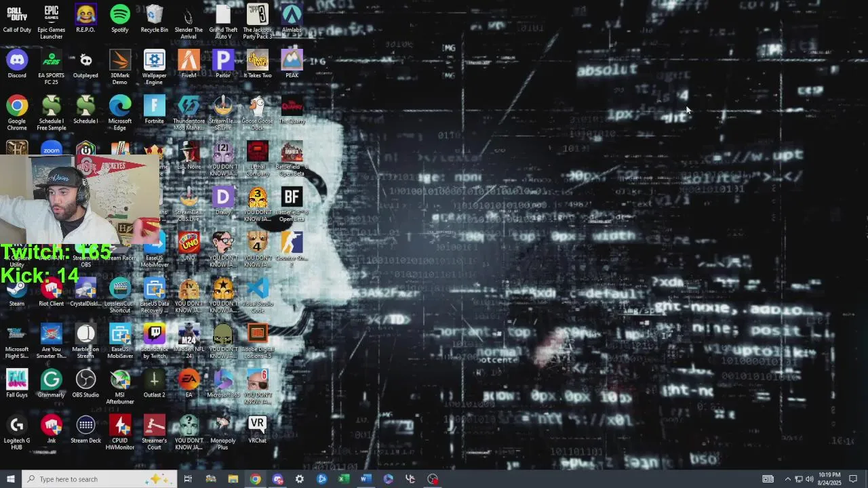
Task: Open Task View on the taskbar
Action: [x=188, y=479]
